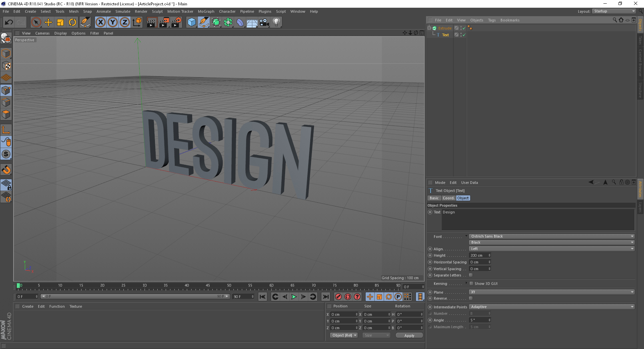Open the Render menu
Image resolution: width=644 pixels, height=349 pixels.
pos(141,11)
